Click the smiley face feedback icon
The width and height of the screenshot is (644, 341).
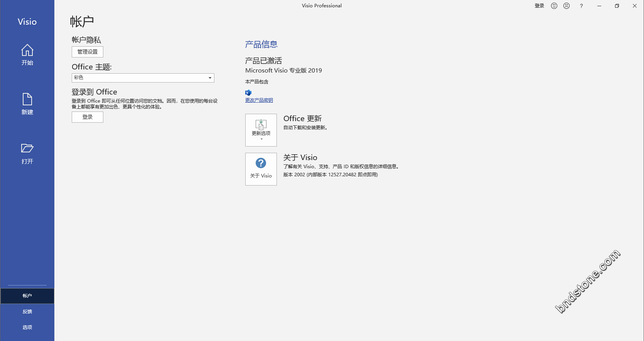[x=554, y=6]
